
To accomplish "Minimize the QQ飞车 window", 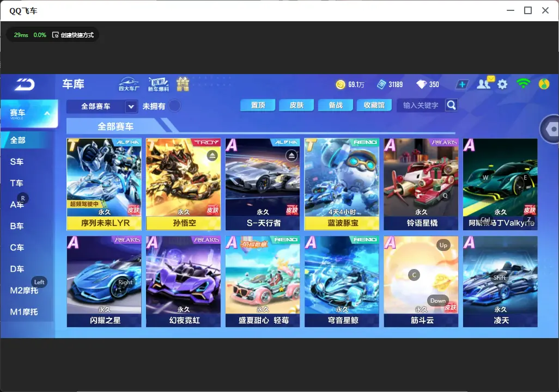I will click(x=511, y=10).
